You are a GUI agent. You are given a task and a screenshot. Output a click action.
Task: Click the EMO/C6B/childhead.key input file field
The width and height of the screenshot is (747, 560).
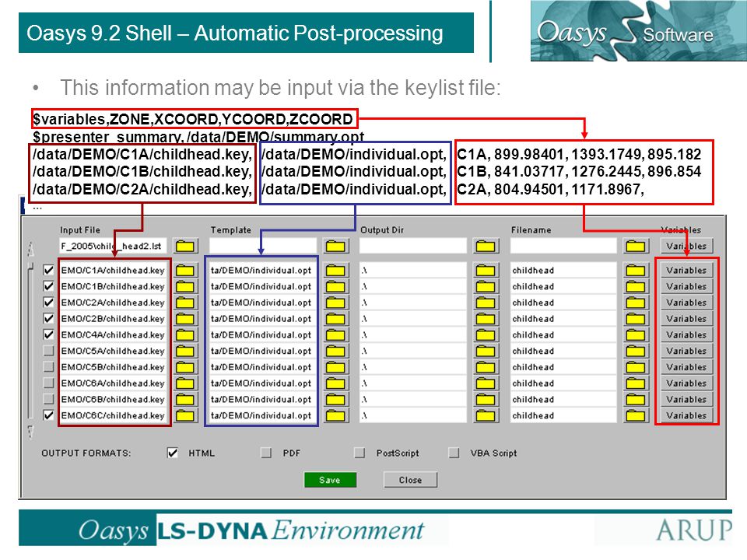(x=113, y=400)
